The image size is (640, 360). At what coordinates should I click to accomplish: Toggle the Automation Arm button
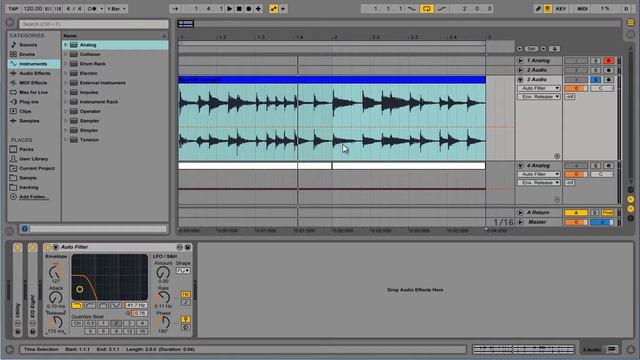(x=273, y=9)
